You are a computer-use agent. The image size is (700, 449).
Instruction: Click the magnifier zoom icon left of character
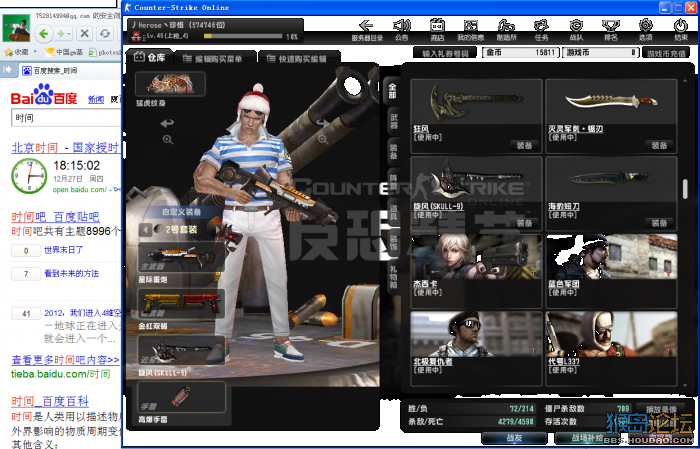(x=168, y=140)
